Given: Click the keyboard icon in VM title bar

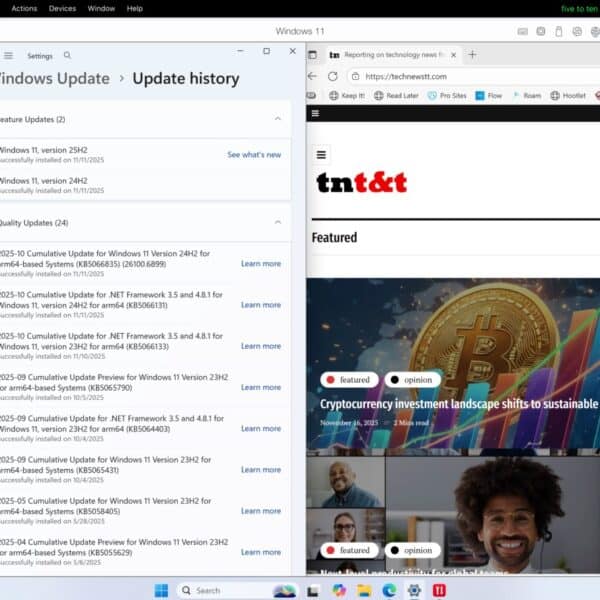Looking at the screenshot, I should click(523, 31).
